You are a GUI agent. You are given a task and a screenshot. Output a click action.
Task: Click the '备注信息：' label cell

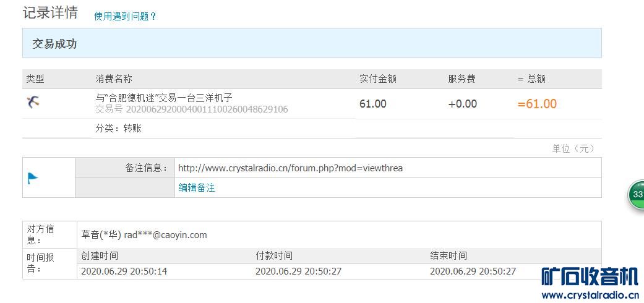pos(125,168)
